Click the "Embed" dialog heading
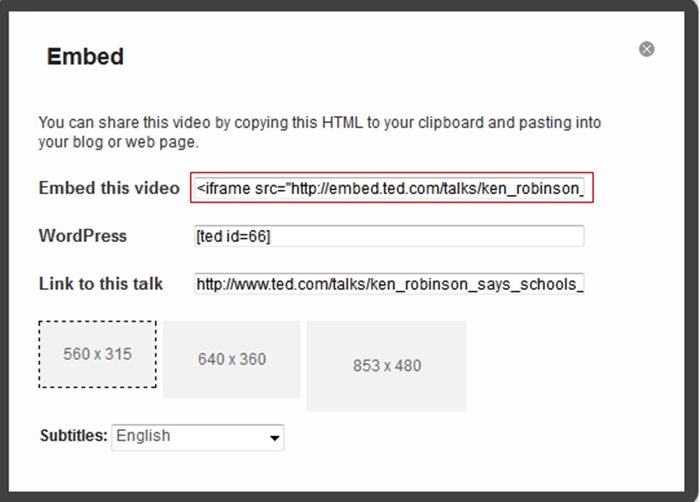Viewport: 700px width, 502px height. pos(85,57)
